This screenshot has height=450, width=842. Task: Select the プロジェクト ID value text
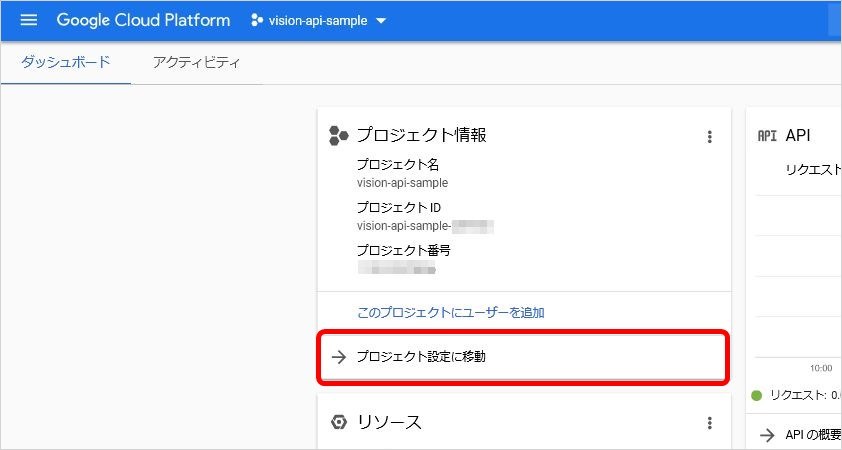[425, 226]
